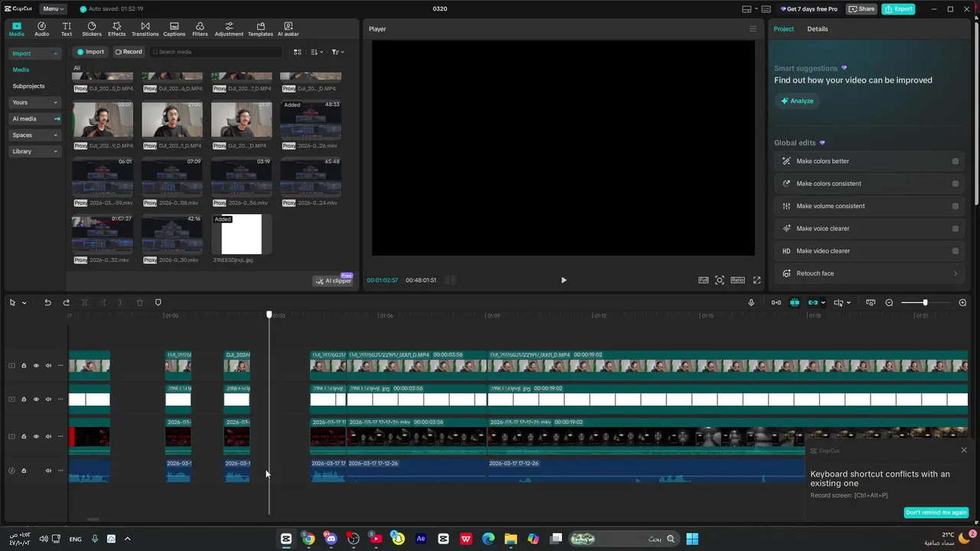
Task: Click the Analyze button
Action: 797,101
